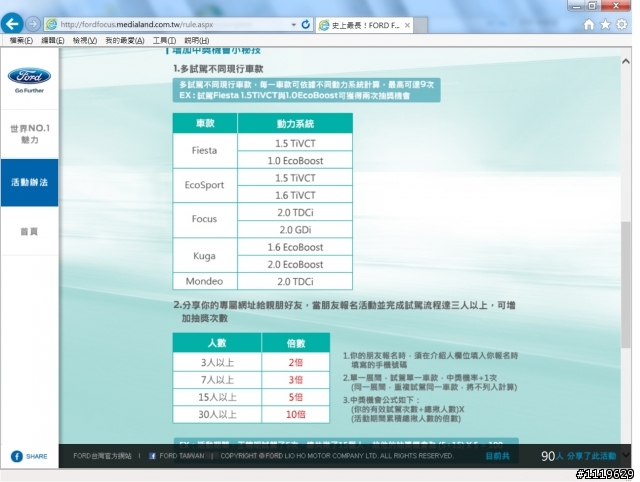Open the browser Home icon

[x=589, y=24]
